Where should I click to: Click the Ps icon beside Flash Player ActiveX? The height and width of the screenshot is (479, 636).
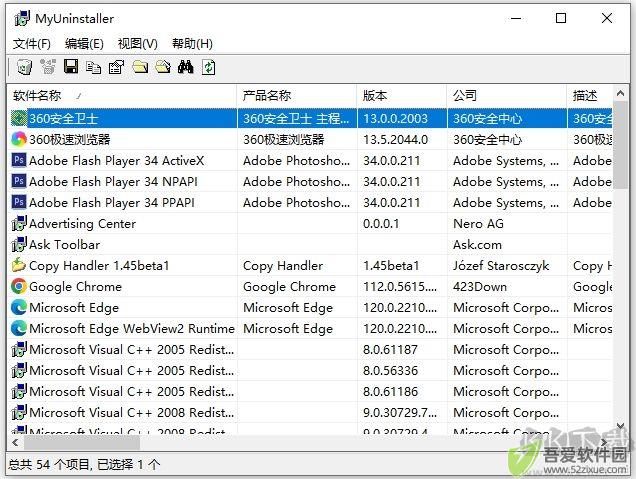pos(19,160)
